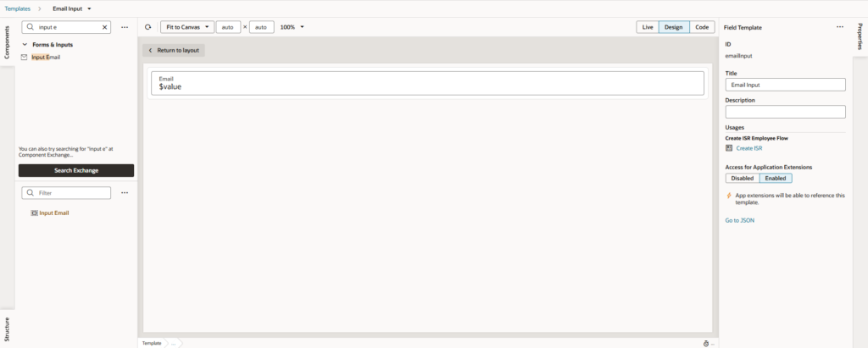Open the Structure side tab

8,328
